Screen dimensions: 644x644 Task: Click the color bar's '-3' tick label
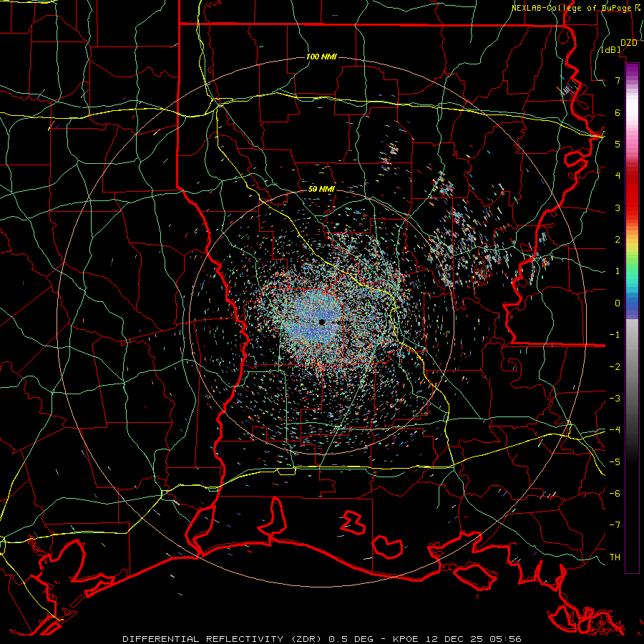pos(615,399)
